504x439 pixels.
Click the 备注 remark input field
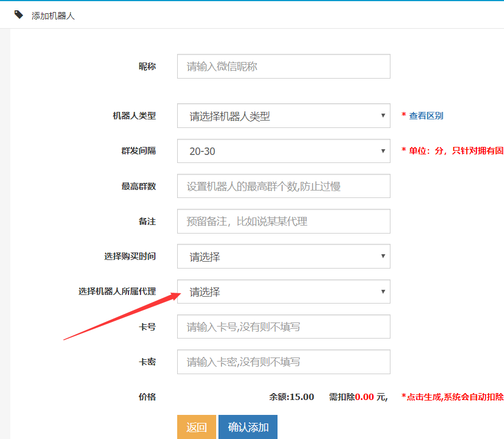283,222
